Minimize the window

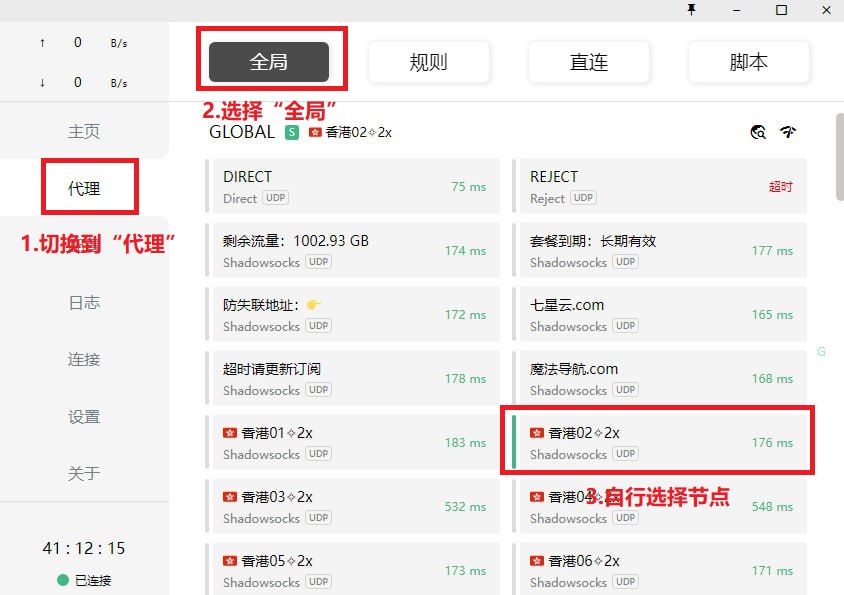coord(736,10)
